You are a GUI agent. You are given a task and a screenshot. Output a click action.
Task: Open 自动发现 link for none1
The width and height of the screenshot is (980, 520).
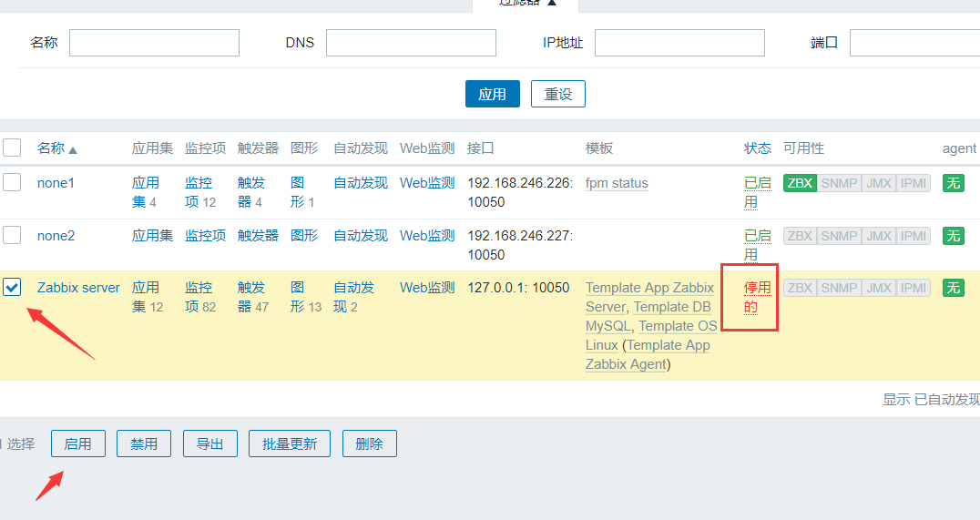361,183
